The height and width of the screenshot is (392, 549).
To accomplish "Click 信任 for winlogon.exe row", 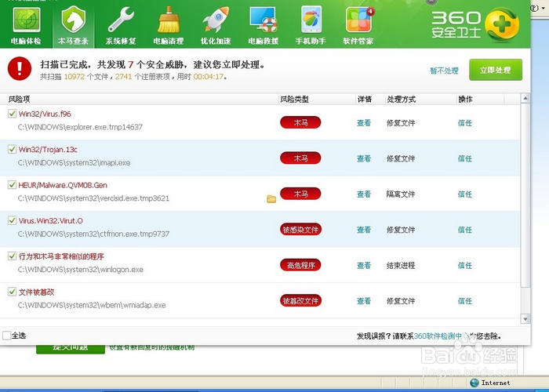I will click(x=465, y=266).
